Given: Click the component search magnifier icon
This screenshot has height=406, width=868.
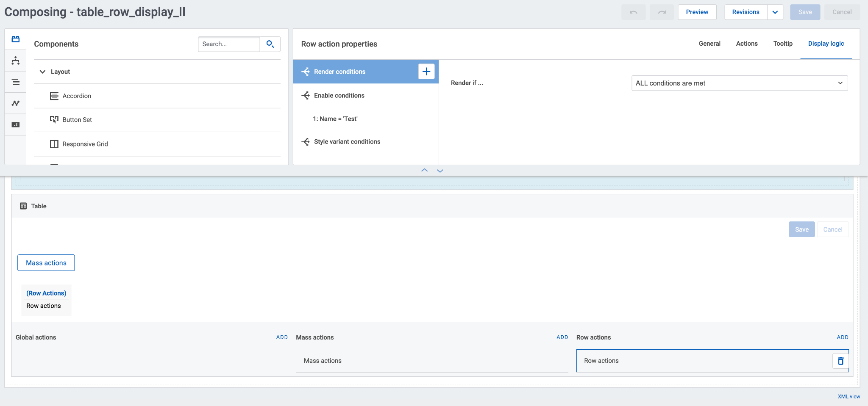Looking at the screenshot, I should coord(270,44).
